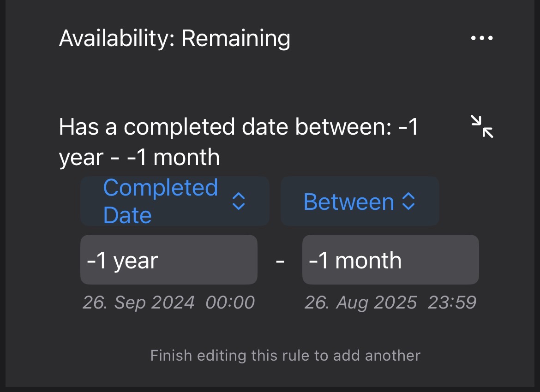Click the chevron arrows beside Between
Viewport: 540px width, 392px height.
tap(409, 202)
